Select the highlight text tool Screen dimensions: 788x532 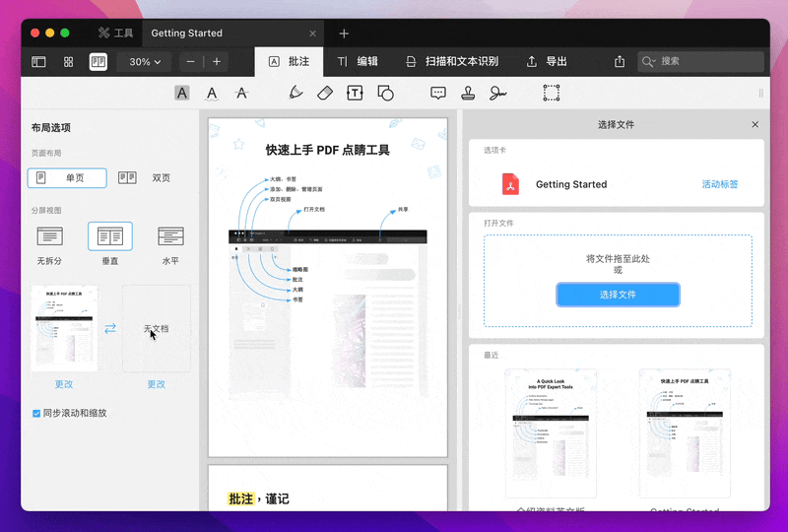(182, 93)
